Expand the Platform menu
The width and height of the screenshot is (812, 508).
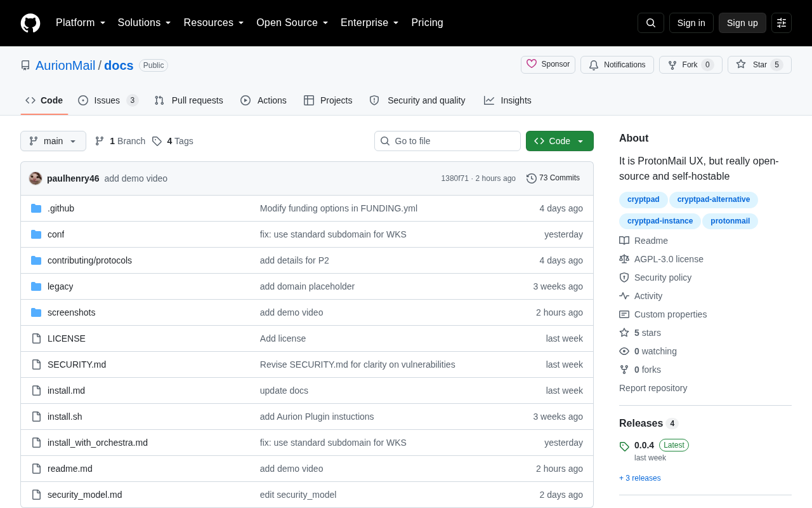click(81, 23)
